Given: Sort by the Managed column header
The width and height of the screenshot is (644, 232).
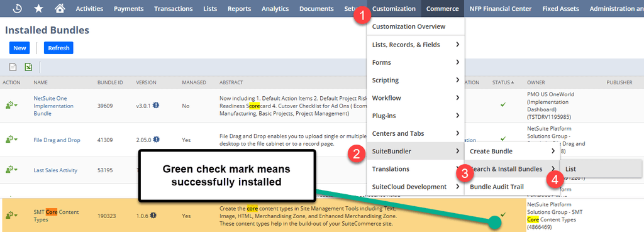Looking at the screenshot, I should [x=194, y=82].
